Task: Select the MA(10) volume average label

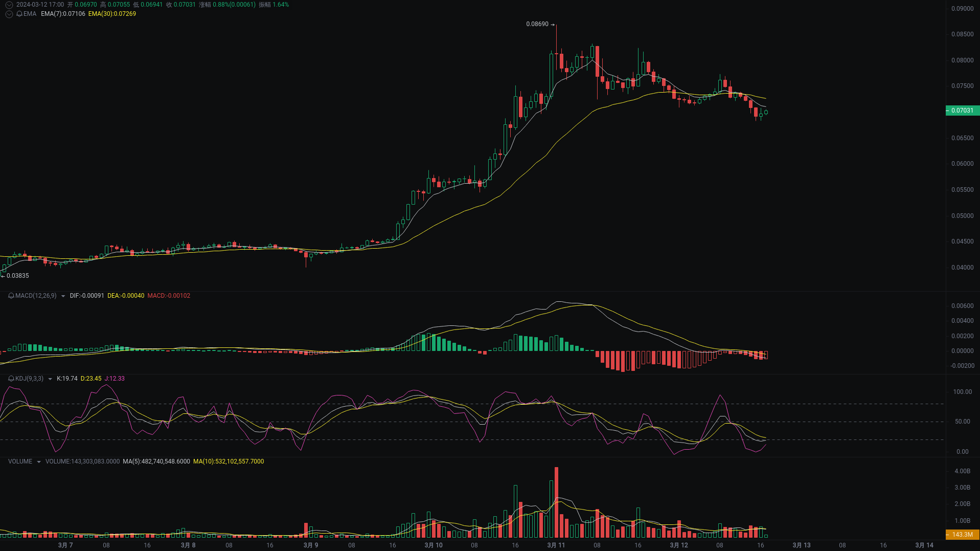Action: (229, 461)
